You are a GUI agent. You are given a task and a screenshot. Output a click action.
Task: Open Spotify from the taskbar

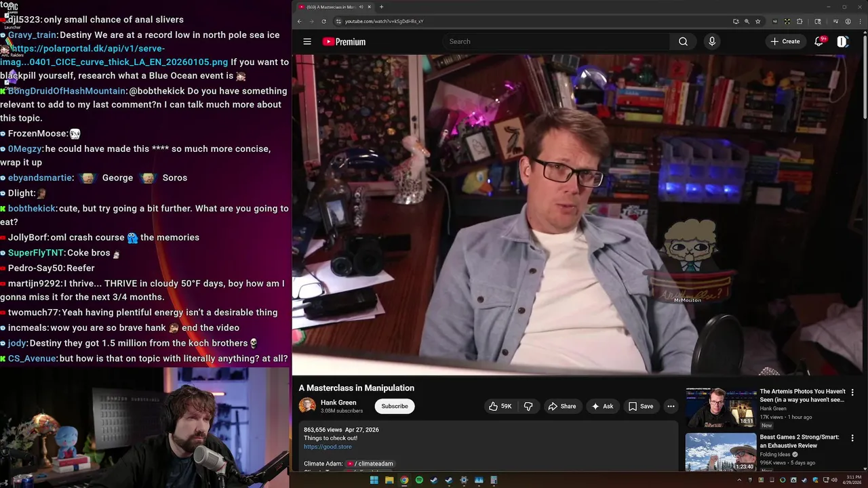pos(419,481)
